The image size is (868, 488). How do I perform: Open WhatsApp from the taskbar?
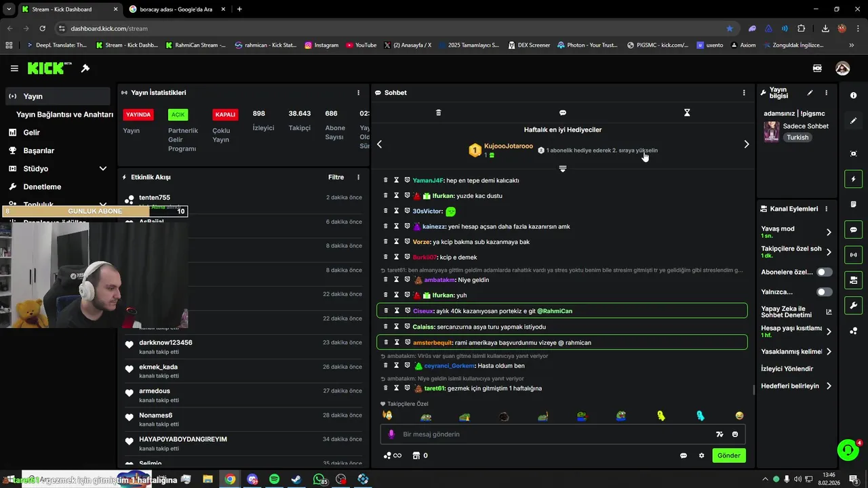(x=319, y=479)
